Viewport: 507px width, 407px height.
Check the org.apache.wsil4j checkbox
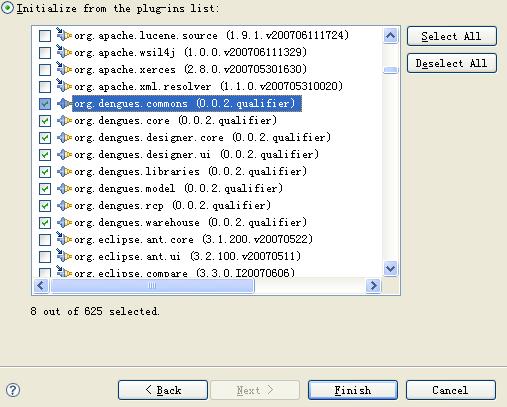[45, 53]
